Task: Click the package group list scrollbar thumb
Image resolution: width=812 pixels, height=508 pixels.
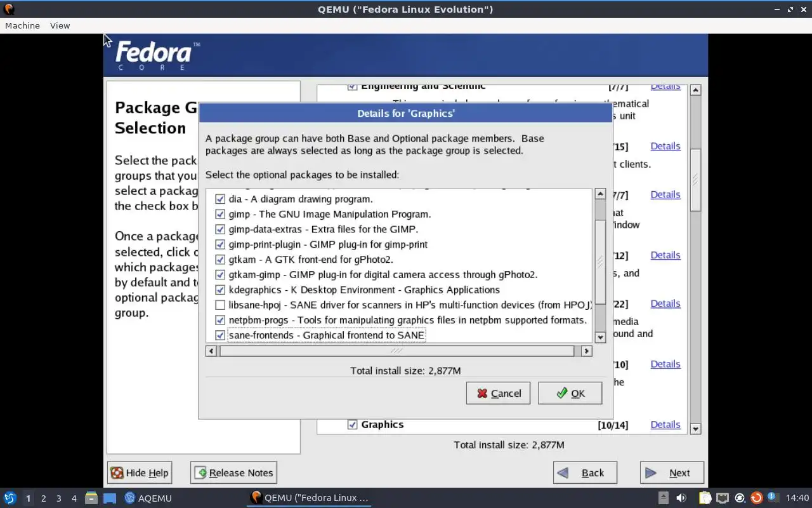Action: tap(695, 180)
